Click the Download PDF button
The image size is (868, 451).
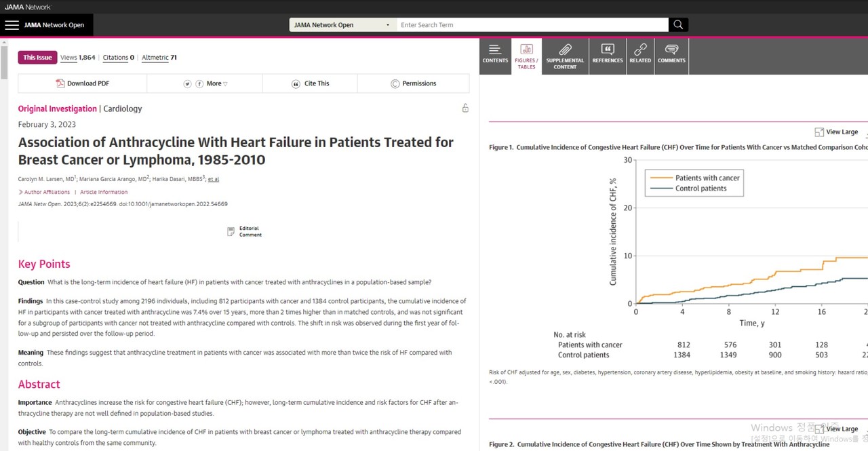tap(83, 83)
